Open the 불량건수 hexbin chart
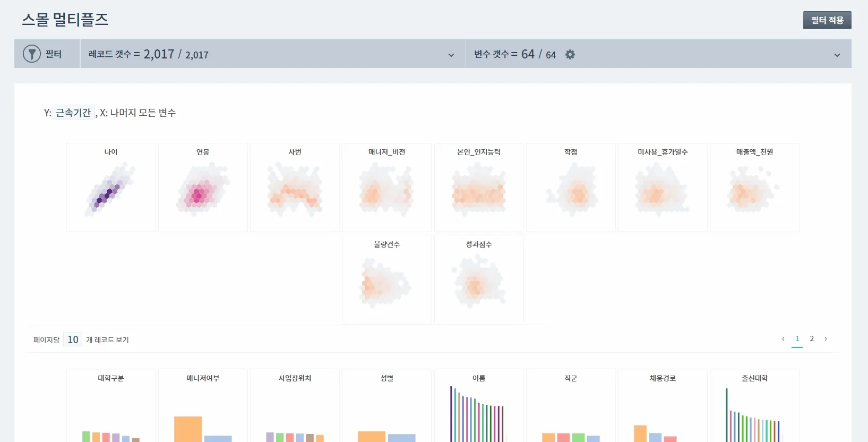The image size is (868, 442). click(x=386, y=279)
